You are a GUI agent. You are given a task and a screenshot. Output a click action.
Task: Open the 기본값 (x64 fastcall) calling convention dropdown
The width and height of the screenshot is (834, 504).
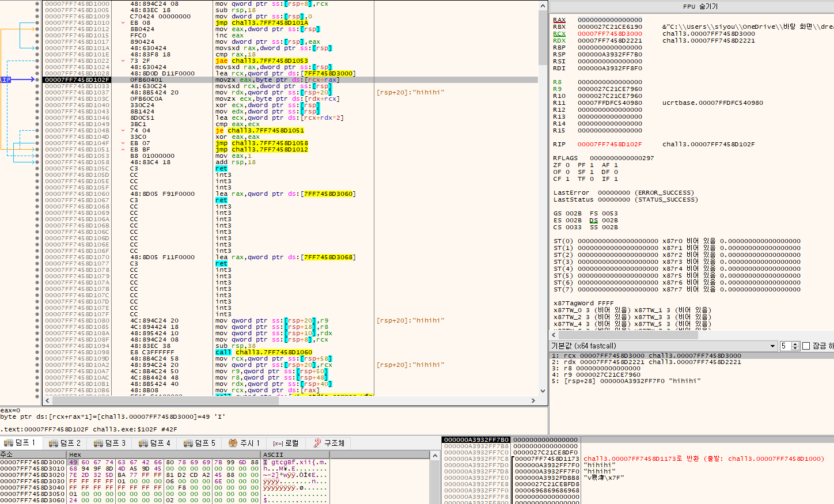coord(664,346)
